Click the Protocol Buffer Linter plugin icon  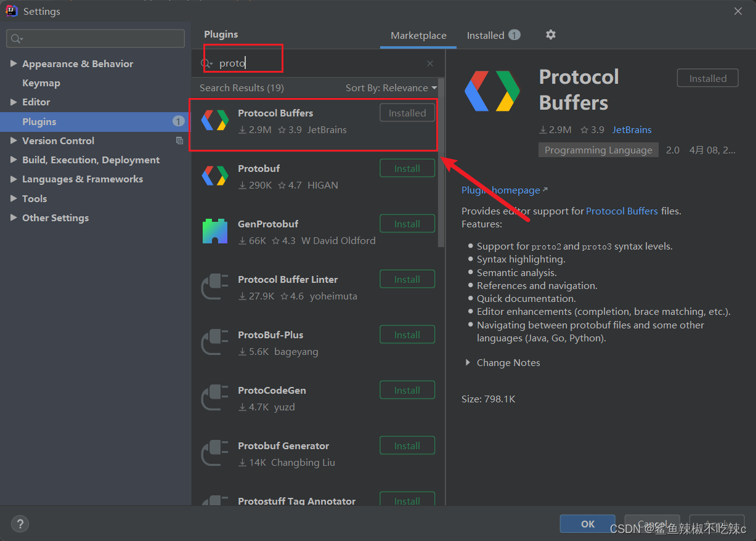(x=214, y=287)
